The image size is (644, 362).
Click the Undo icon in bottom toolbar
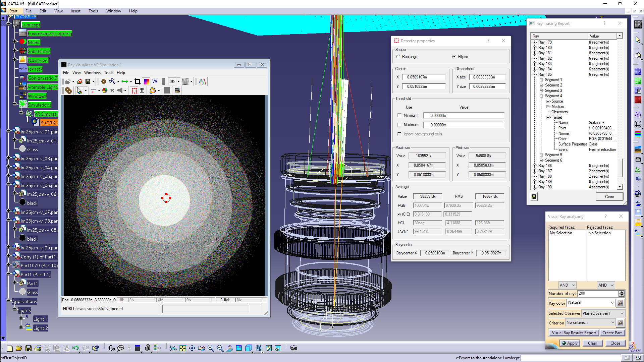75,348
